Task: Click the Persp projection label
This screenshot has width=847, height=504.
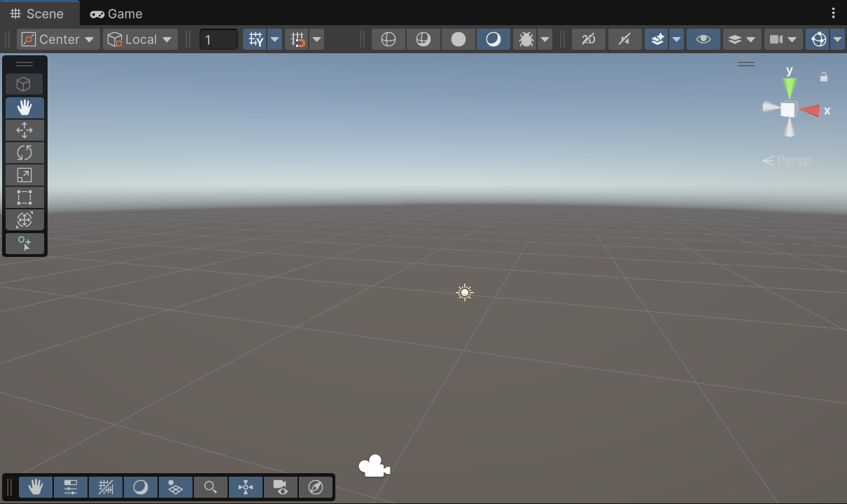Action: [787, 161]
